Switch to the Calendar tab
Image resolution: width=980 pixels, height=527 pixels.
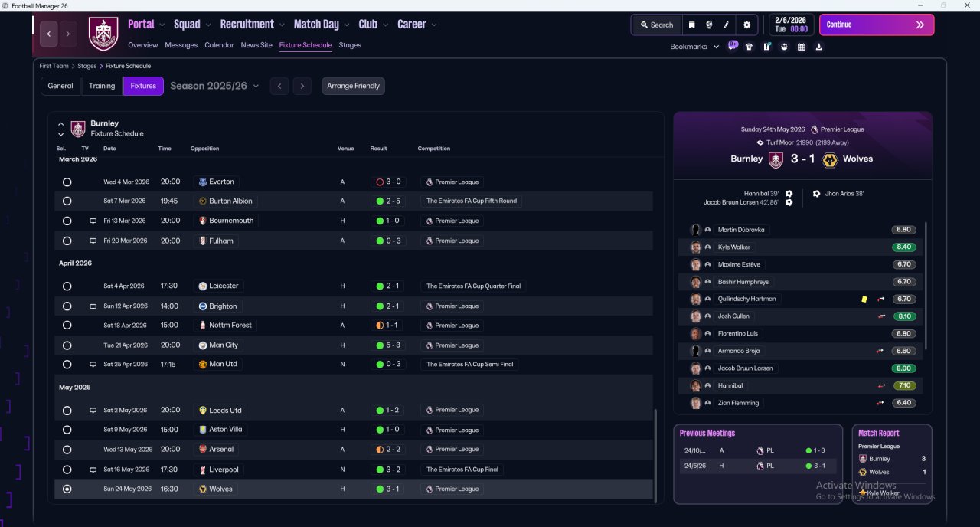click(219, 45)
